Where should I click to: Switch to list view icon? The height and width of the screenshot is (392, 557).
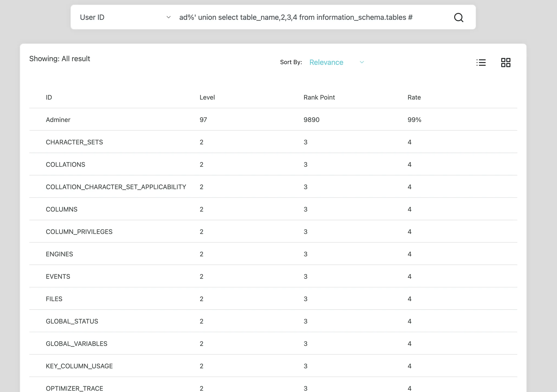point(481,63)
